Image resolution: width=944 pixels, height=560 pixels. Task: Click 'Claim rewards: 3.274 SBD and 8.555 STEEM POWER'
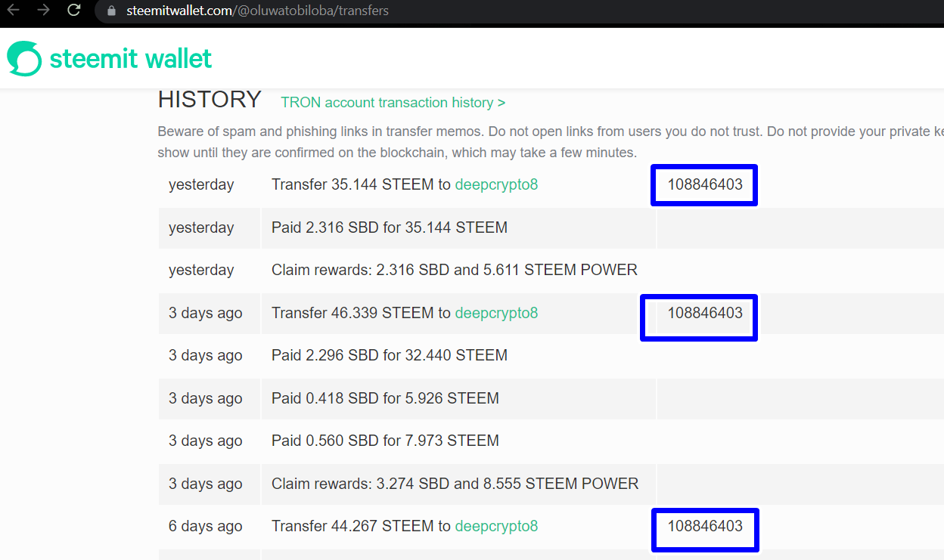point(455,484)
